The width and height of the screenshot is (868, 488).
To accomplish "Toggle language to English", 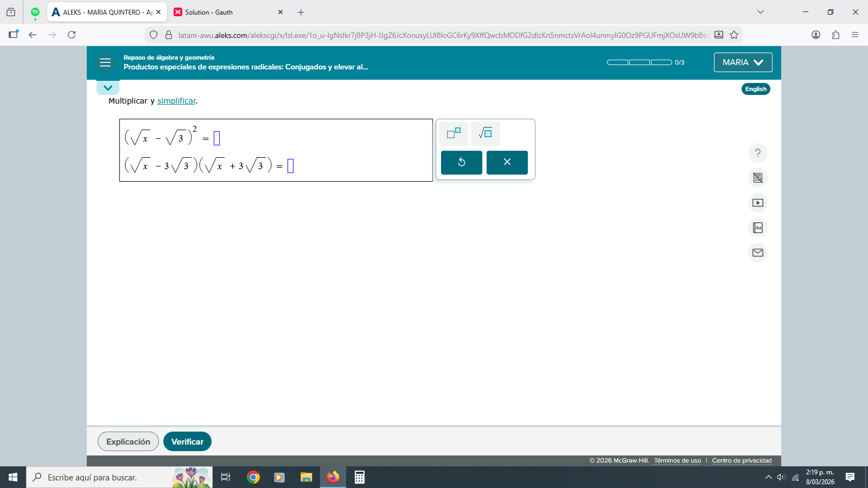I will pos(755,89).
